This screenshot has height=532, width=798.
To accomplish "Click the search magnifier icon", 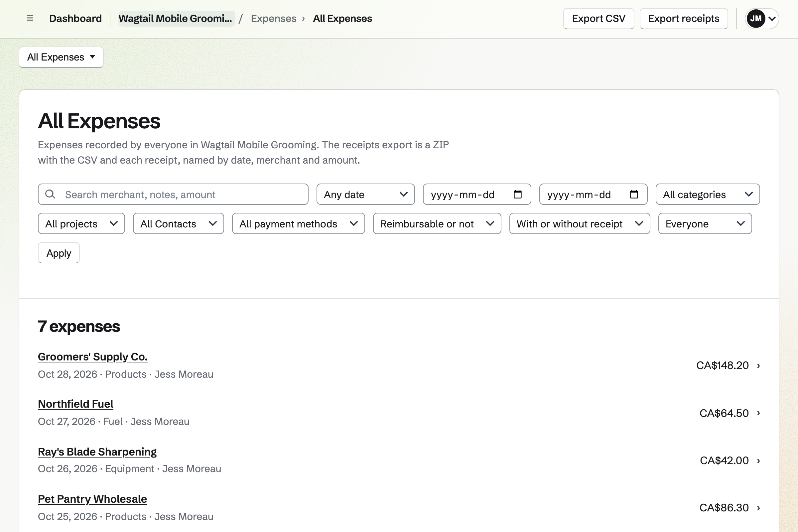I will point(50,194).
